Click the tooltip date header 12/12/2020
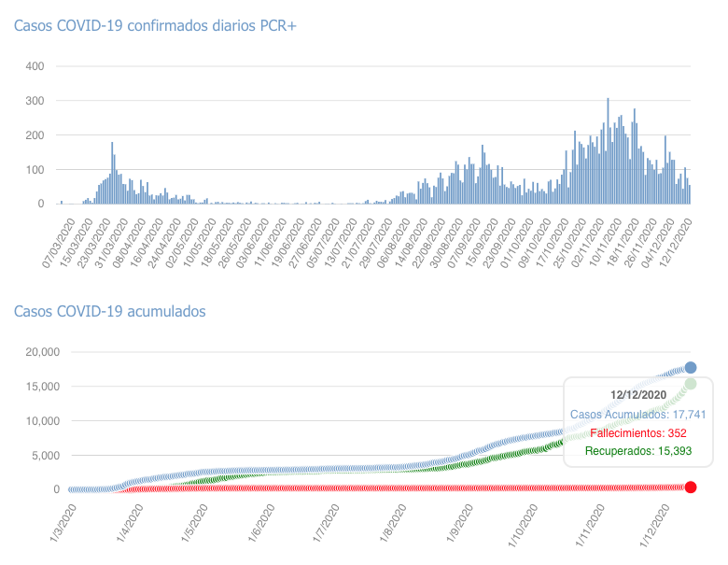This screenshot has height=565, width=728. coord(638,394)
